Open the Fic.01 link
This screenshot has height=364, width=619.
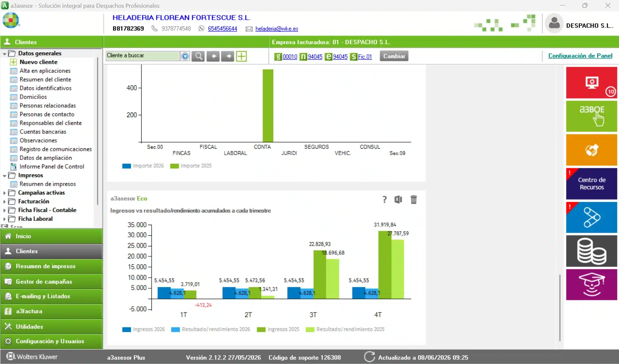click(x=365, y=57)
